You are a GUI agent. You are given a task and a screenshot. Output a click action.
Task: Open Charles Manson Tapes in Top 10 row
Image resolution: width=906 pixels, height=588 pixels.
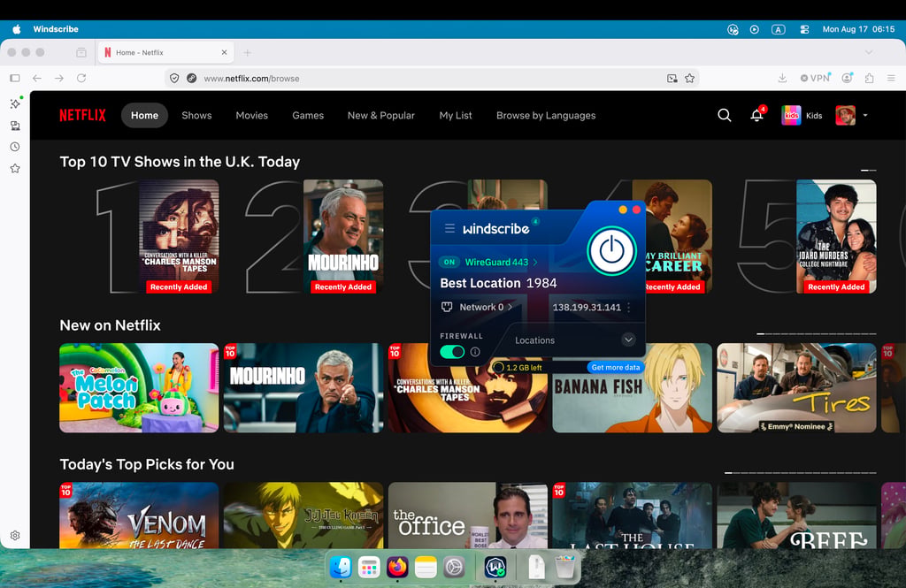point(179,236)
